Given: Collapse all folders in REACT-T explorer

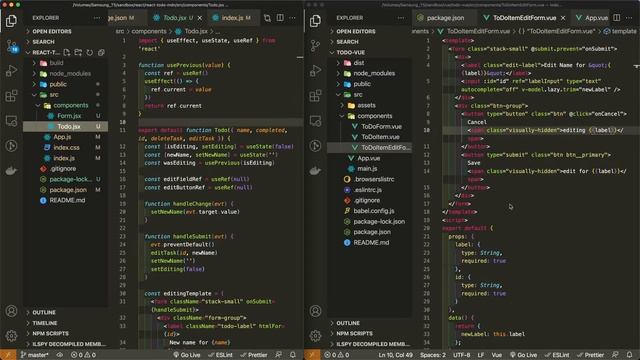Looking at the screenshot, I should (x=101, y=52).
